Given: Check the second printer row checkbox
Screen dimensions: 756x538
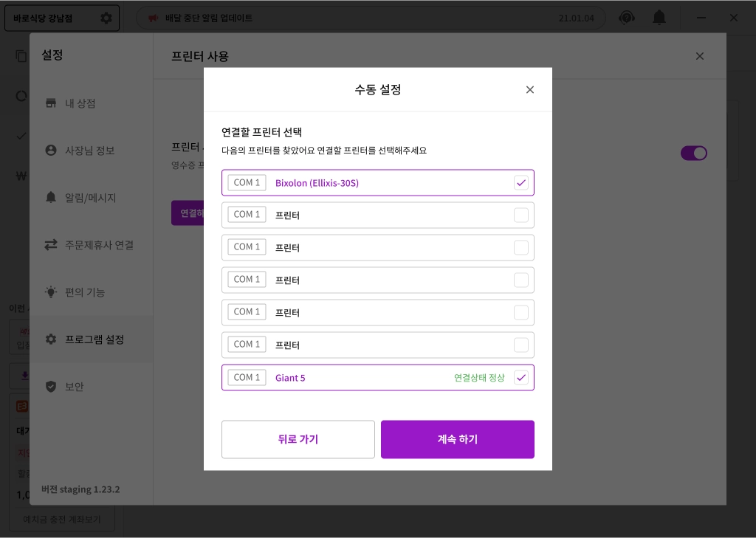Looking at the screenshot, I should pos(521,215).
